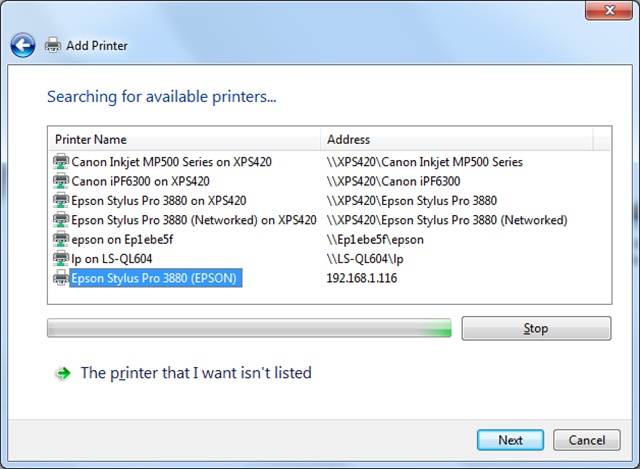
Task: Click the Canon iPF6300 printer icon
Action: coord(61,181)
